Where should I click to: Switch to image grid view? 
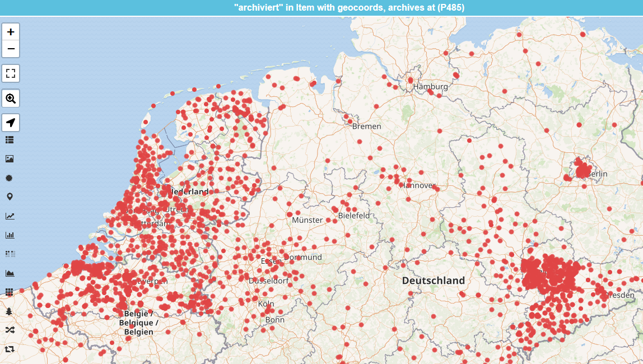[10, 158]
